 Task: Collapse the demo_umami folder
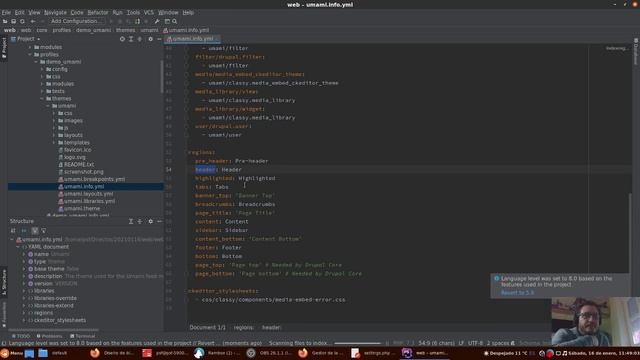(36, 62)
